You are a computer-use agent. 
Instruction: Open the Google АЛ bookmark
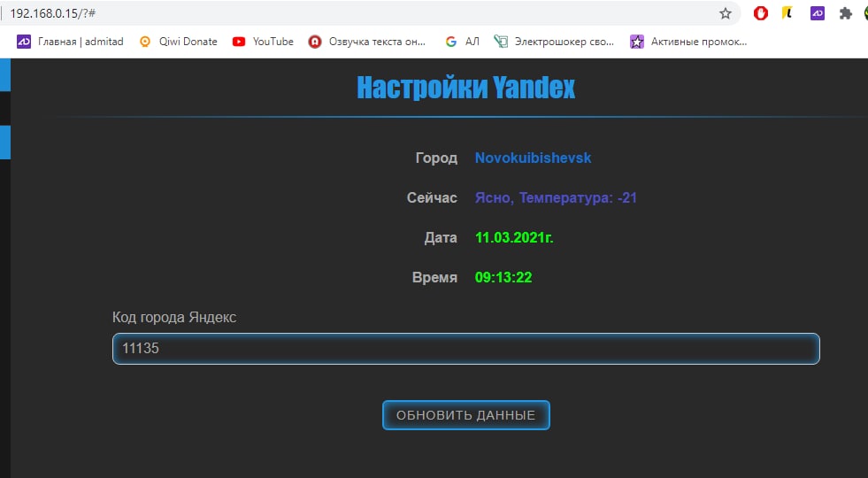pyautogui.click(x=462, y=42)
